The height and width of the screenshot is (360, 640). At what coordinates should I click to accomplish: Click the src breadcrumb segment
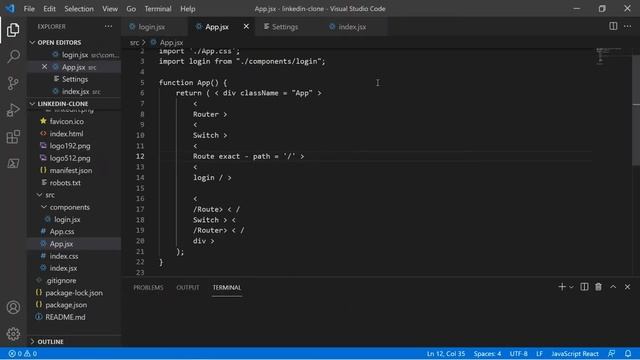pyautogui.click(x=134, y=42)
